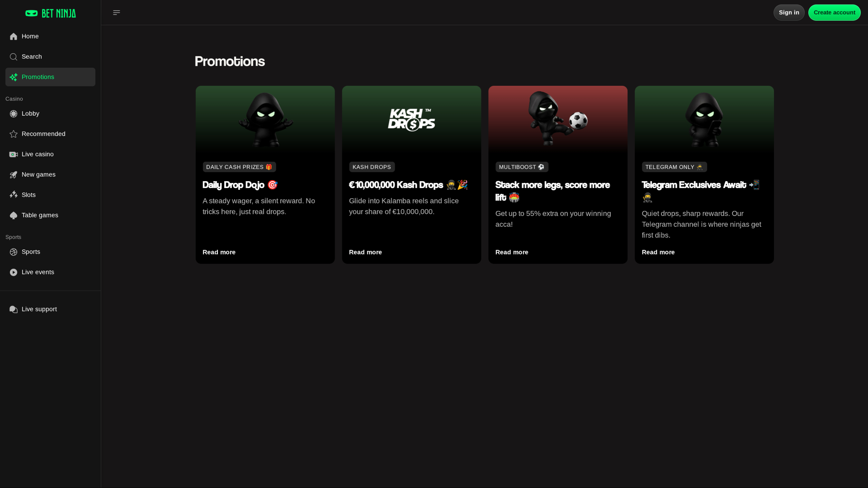The image size is (868, 488).
Task: Click the New games rocket icon
Action: point(14,175)
